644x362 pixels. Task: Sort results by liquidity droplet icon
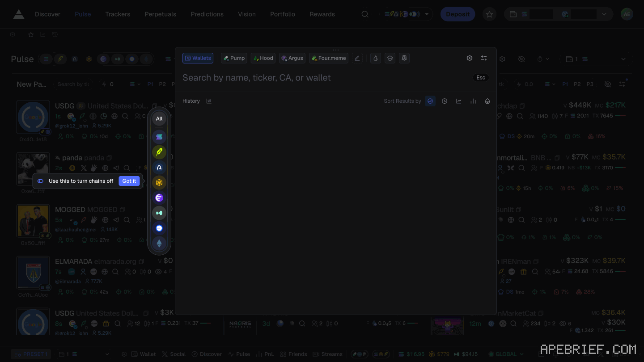click(487, 101)
